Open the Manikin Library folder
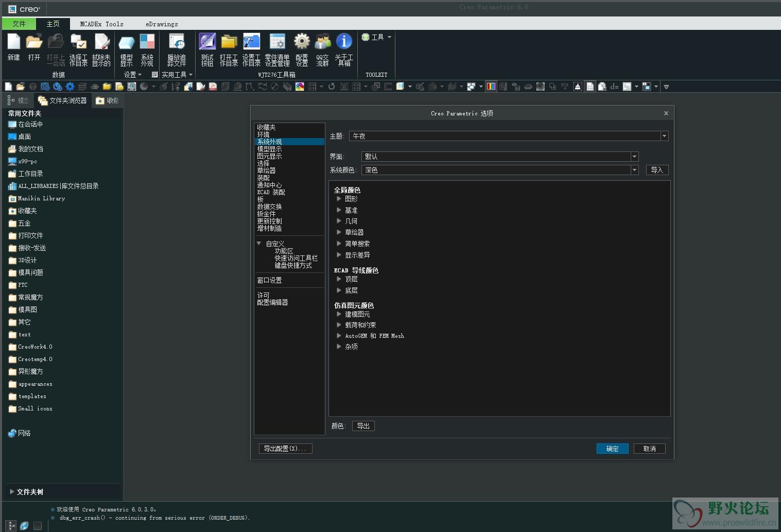The height and width of the screenshot is (532, 781). tap(37, 198)
